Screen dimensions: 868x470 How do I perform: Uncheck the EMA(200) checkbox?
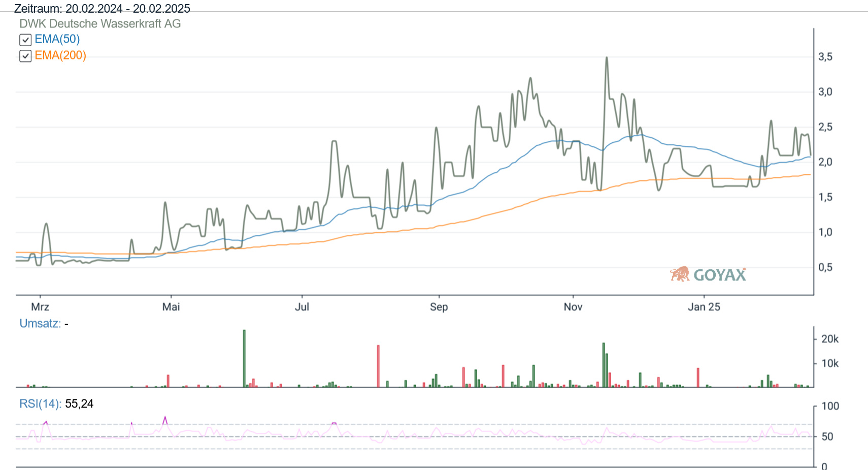pyautogui.click(x=25, y=56)
